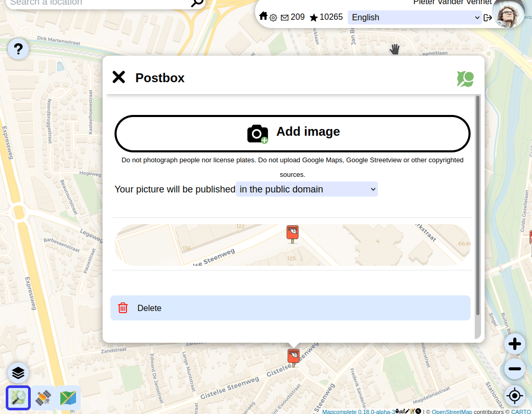Viewport: 532px width, 414px height.
Task: Close the Postbox popup
Action: tap(119, 77)
